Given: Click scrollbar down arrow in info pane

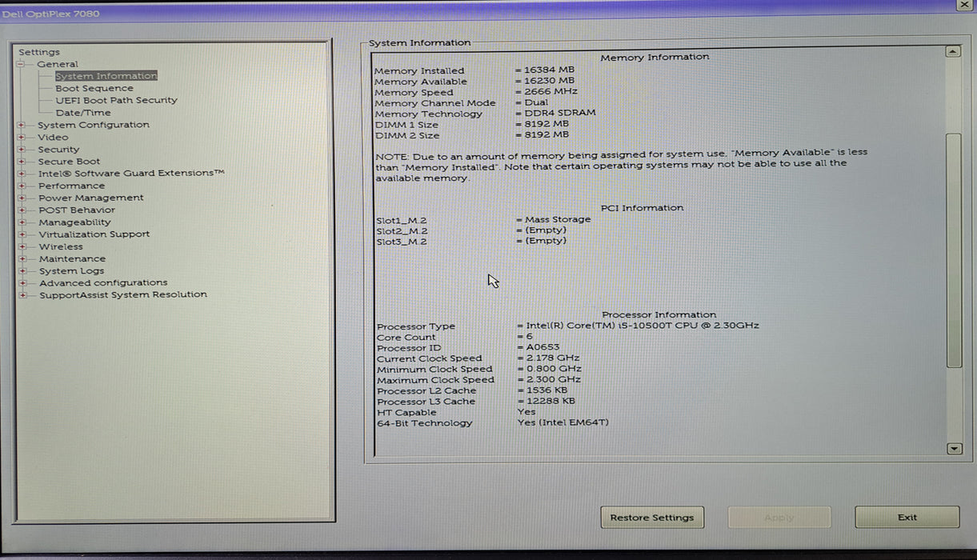Looking at the screenshot, I should 954,450.
